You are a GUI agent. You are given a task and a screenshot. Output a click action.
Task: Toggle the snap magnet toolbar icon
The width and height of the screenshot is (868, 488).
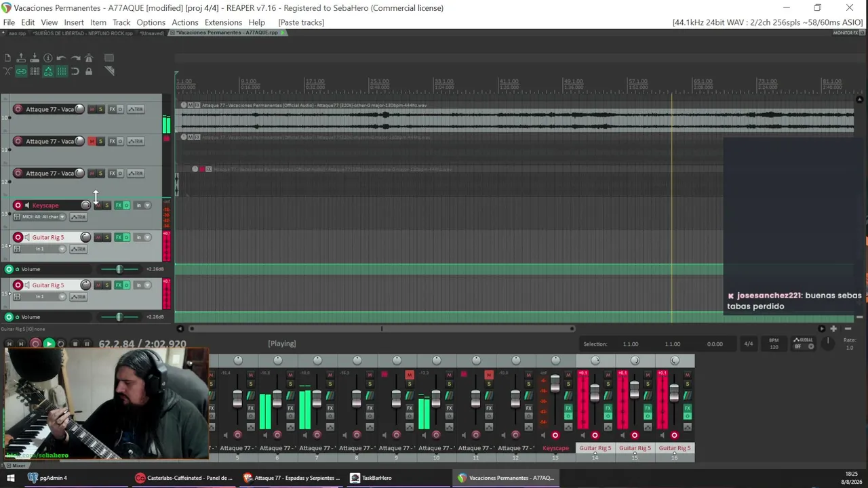coord(75,71)
